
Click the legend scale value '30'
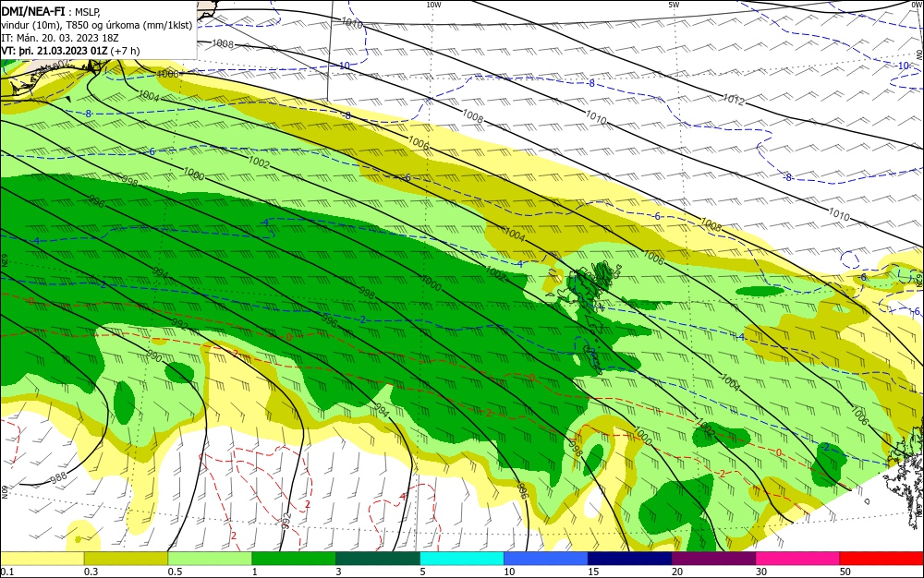point(761,572)
